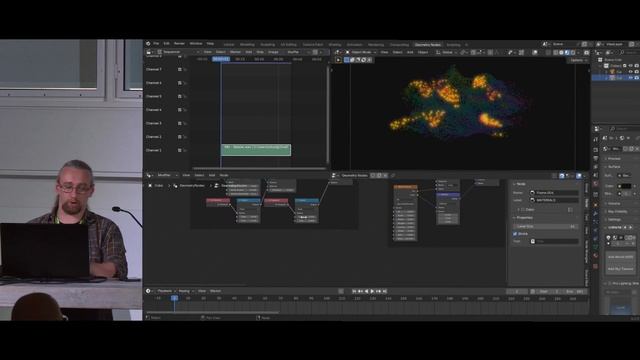Image resolution: width=640 pixels, height=360 pixels.
Task: Open the Sequencer view type dropdown
Action: pyautogui.click(x=178, y=52)
